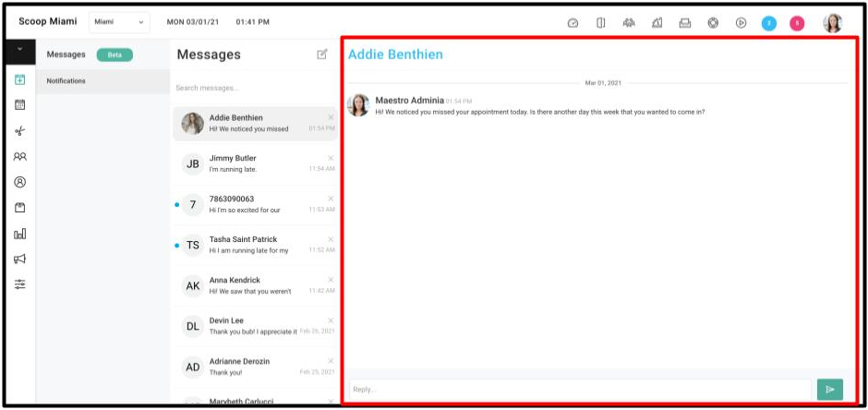
Task: Open the Jimmy Butler conversation
Action: (255, 163)
